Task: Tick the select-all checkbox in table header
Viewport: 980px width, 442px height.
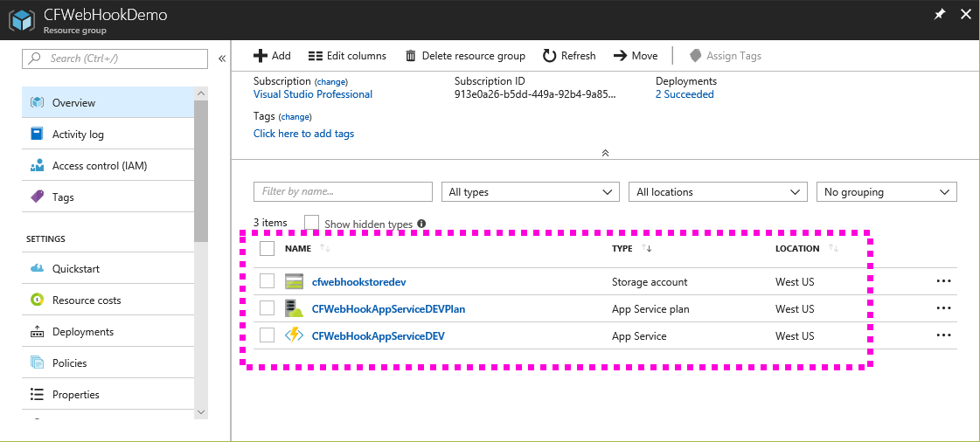Action: (x=267, y=248)
